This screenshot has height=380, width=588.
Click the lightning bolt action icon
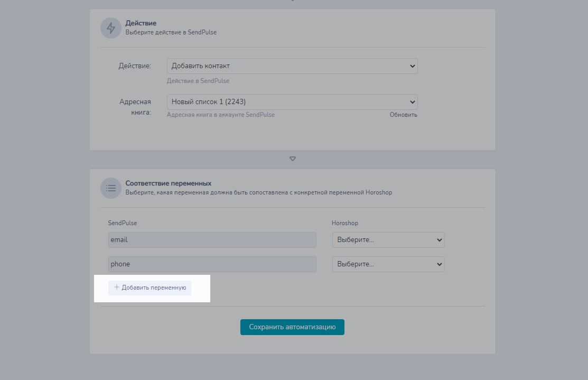click(111, 28)
